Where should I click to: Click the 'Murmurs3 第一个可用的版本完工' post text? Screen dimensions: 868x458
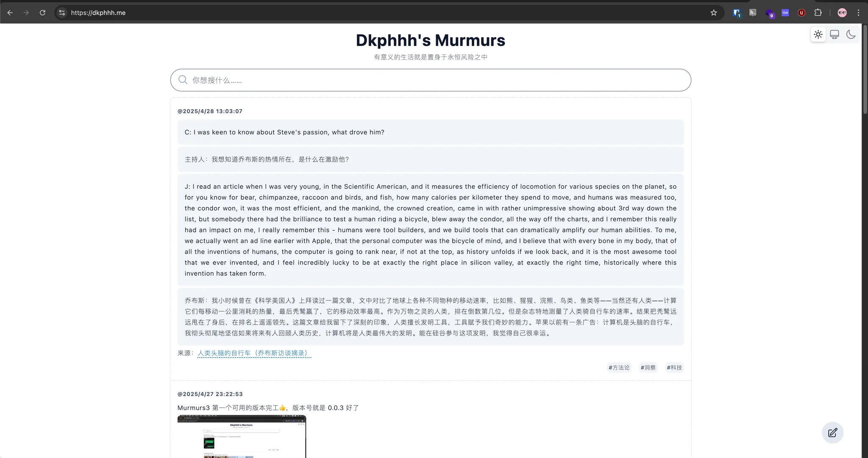point(268,408)
